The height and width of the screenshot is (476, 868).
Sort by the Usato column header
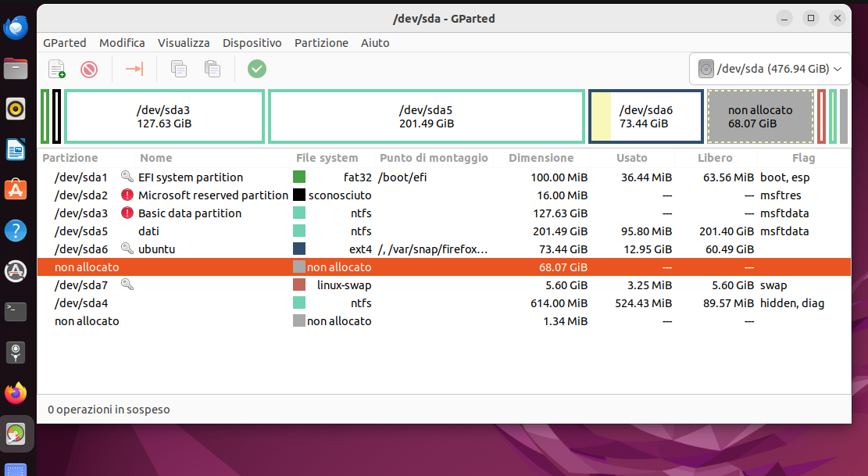[631, 158]
